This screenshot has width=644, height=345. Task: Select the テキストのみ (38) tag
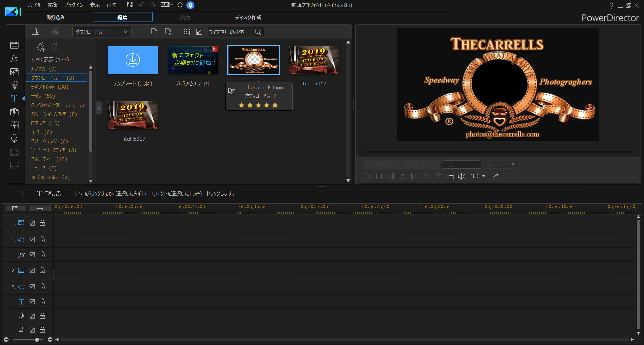(x=50, y=87)
